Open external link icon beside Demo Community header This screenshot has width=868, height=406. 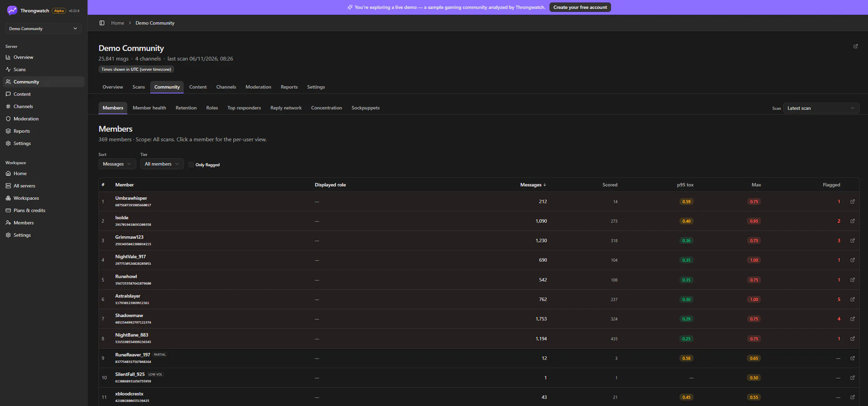(x=855, y=46)
